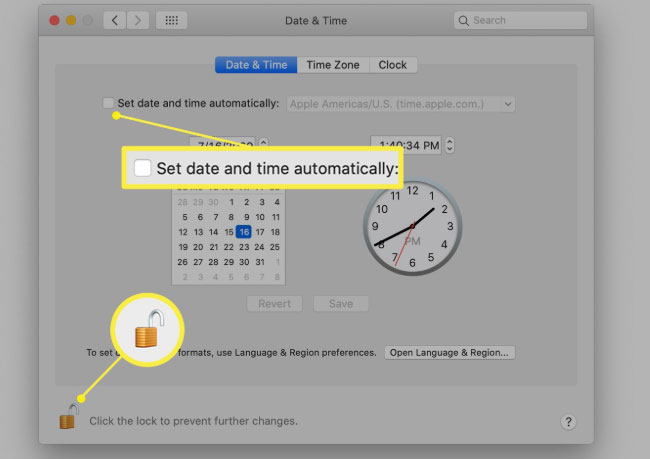Viewport: 650px width, 459px height.
Task: Select day 31 in the calendar
Action: [260, 262]
